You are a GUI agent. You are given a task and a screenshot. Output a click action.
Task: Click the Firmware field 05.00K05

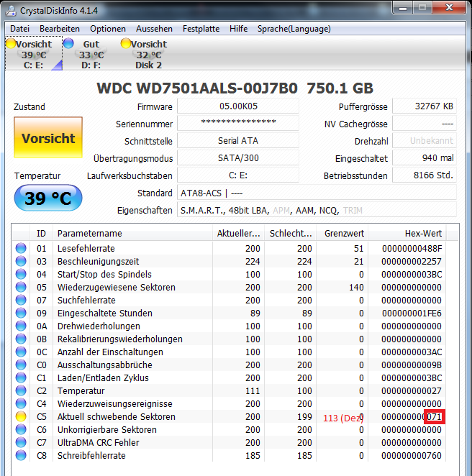[x=238, y=106]
